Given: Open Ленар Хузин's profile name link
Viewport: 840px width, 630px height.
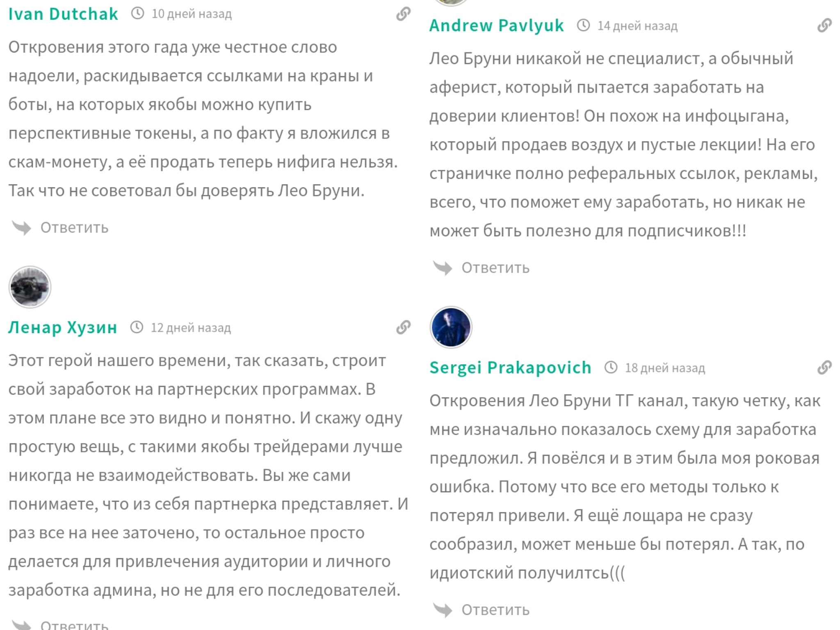Looking at the screenshot, I should pyautogui.click(x=63, y=327).
